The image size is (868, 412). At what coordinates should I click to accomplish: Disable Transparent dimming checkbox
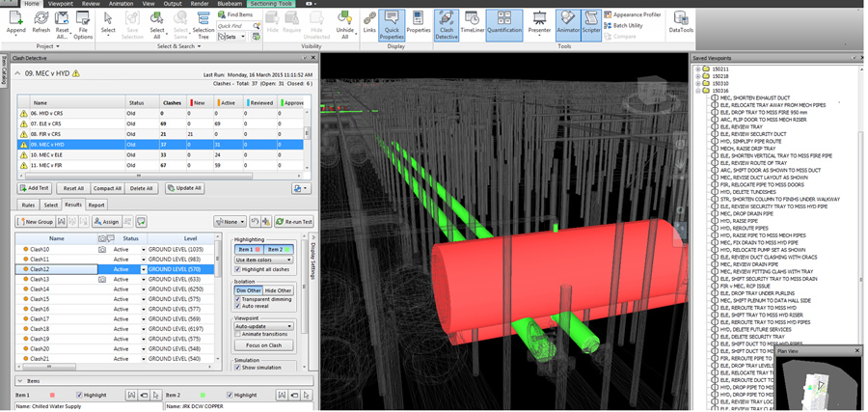[x=239, y=299]
